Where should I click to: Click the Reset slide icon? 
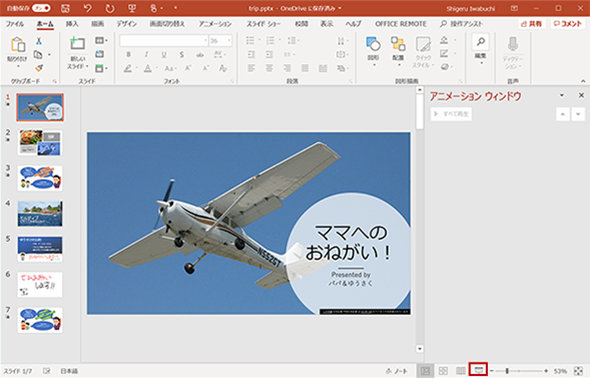100,54
